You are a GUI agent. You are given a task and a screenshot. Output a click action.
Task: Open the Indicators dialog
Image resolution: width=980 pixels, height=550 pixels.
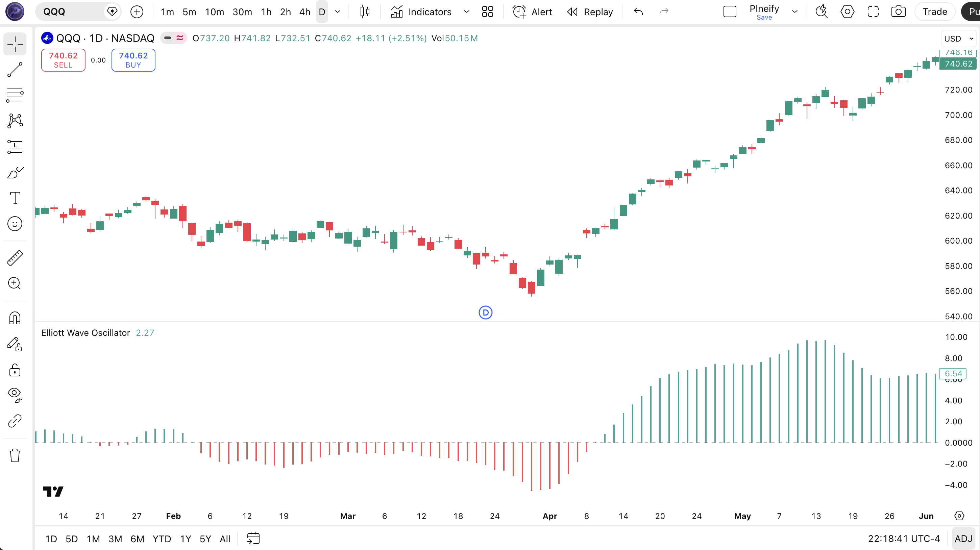pyautogui.click(x=421, y=12)
